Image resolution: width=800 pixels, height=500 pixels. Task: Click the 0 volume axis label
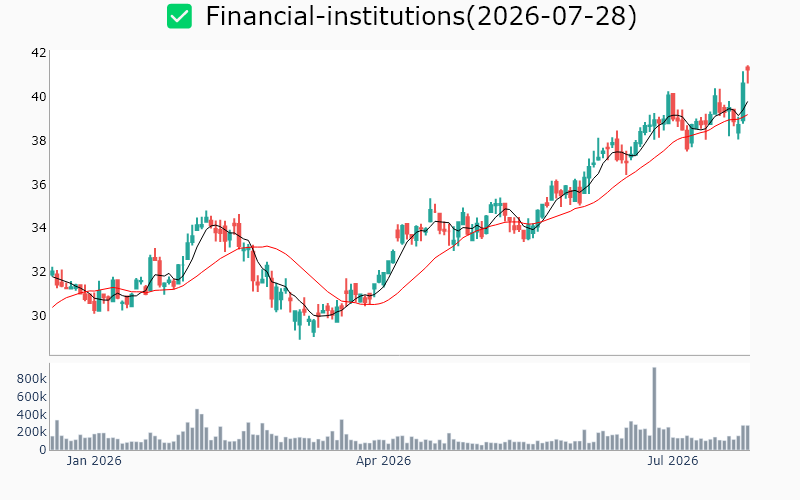43,449
